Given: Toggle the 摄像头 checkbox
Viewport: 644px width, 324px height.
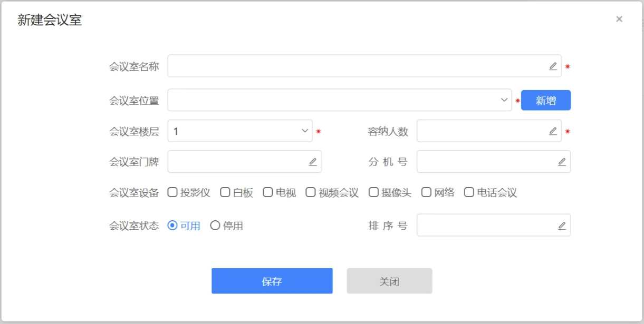Looking at the screenshot, I should [373, 192].
